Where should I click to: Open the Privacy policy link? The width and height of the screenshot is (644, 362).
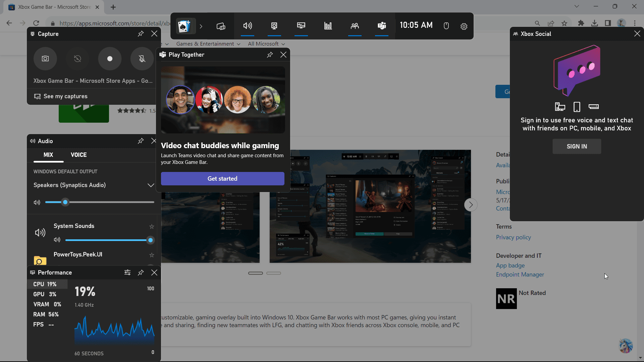coord(514,237)
